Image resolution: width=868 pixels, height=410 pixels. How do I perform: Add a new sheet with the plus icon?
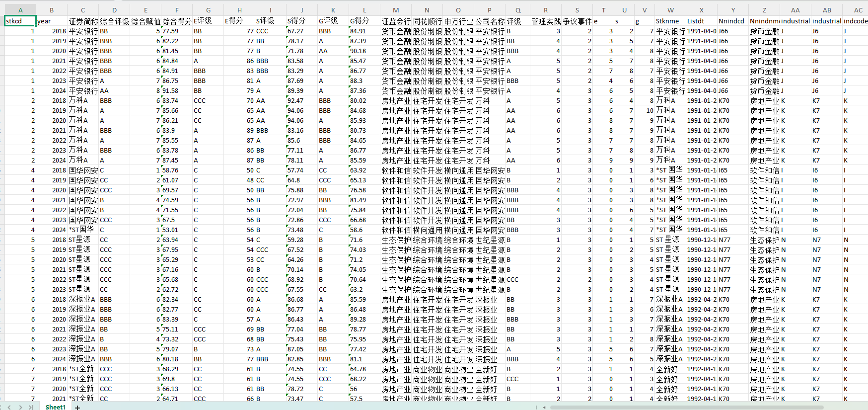[77, 408]
